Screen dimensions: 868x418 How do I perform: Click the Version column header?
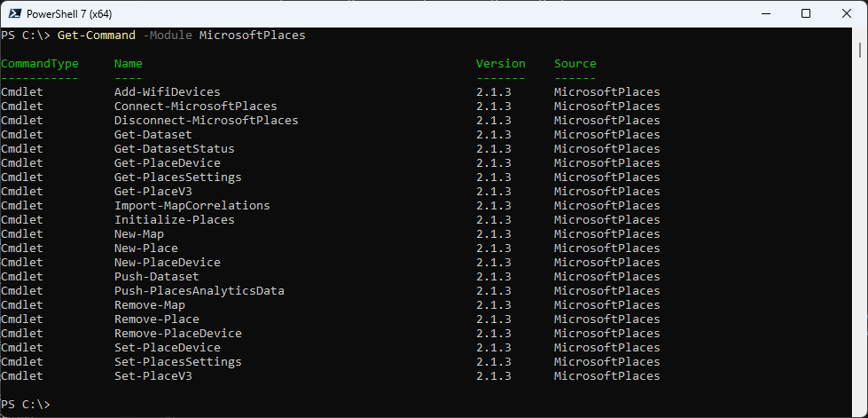(500, 64)
